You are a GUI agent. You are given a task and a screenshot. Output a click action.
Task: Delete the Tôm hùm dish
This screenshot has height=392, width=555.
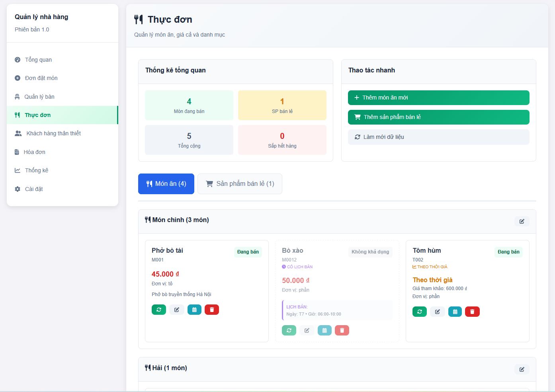(472, 312)
